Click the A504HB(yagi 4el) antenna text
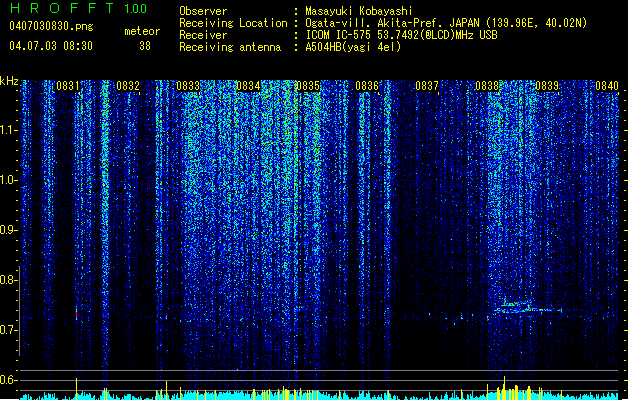Screen dimensions: 629x400 [x=353, y=47]
